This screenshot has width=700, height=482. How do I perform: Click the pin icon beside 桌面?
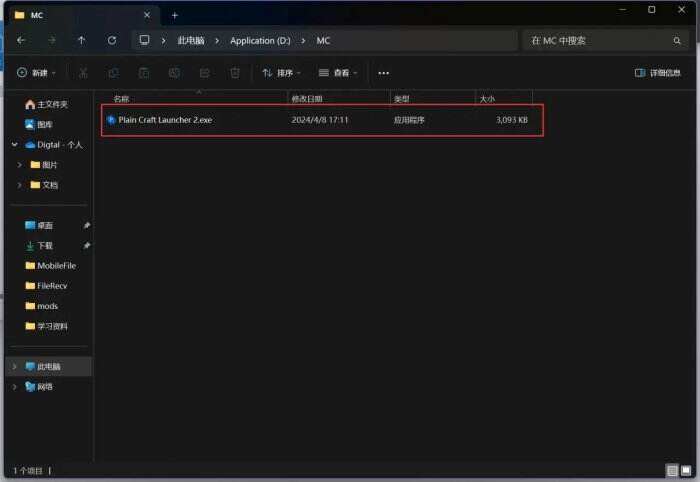[87, 225]
